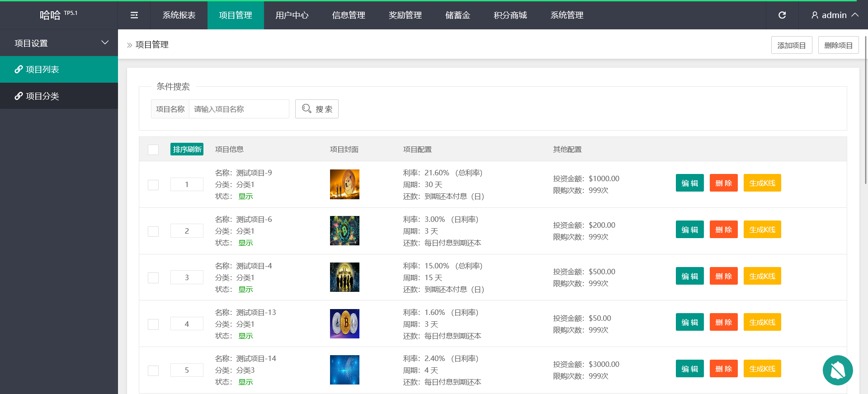Open the Dogecoin cover image of 测试项目-9
This screenshot has height=394, width=868.
tap(344, 184)
